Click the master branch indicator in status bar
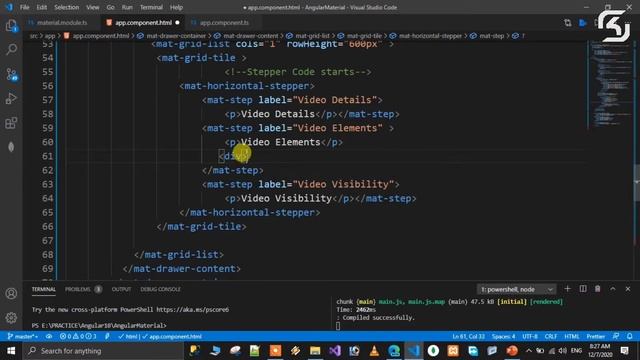 pyautogui.click(x=23, y=337)
